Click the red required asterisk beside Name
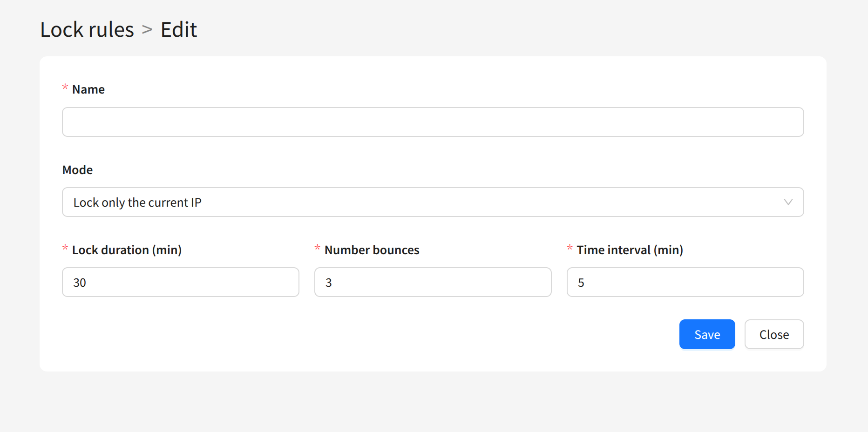The width and height of the screenshot is (868, 432). tap(65, 88)
